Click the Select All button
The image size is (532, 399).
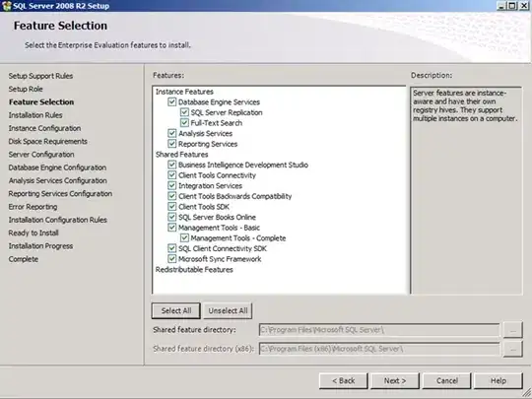tap(176, 310)
